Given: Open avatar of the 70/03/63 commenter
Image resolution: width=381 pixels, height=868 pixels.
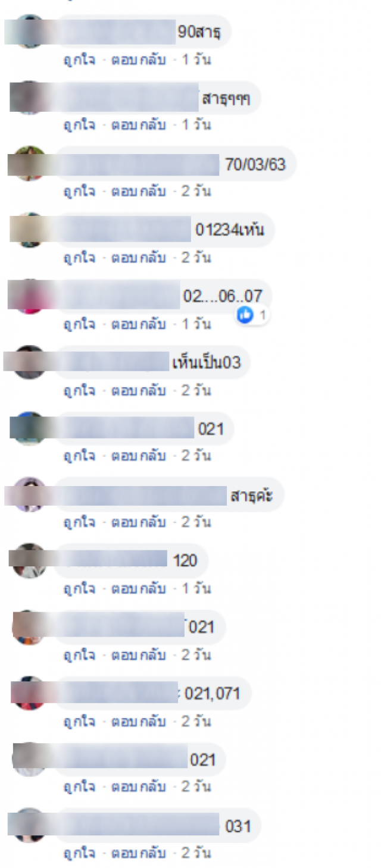Looking at the screenshot, I should pos(29,164).
